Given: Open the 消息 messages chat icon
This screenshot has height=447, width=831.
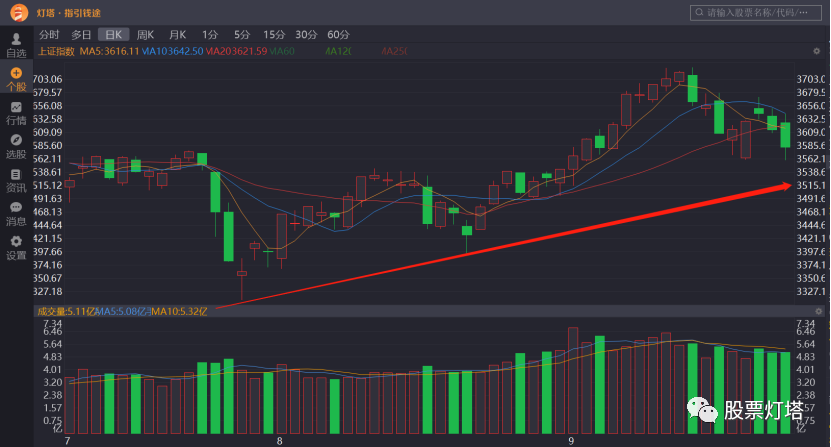Looking at the screenshot, I should (16, 214).
